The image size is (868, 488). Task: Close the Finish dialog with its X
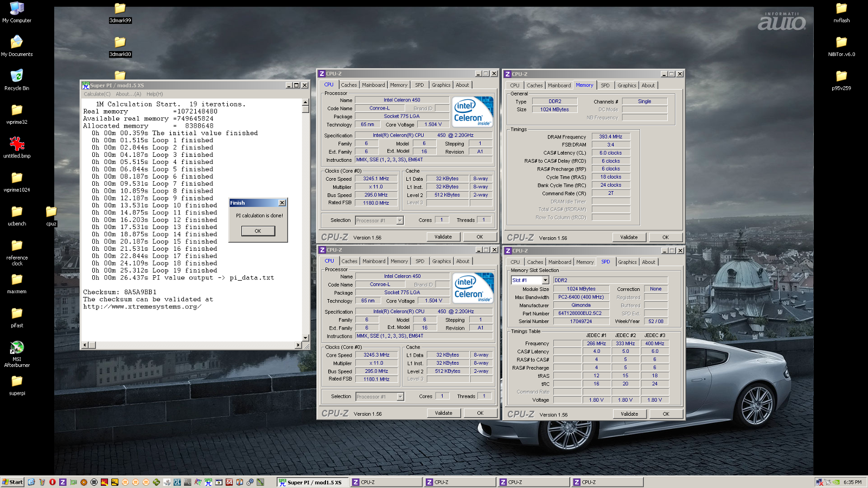(282, 202)
